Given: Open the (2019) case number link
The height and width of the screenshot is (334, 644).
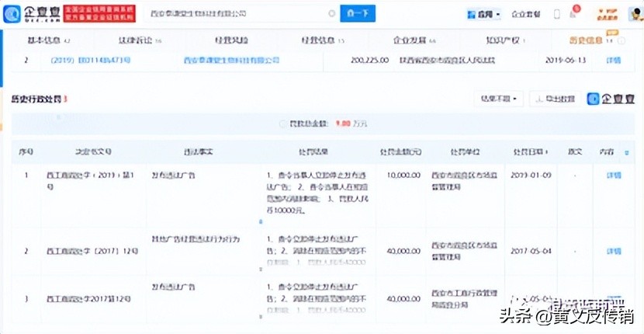Looking at the screenshot, I should [91, 61].
